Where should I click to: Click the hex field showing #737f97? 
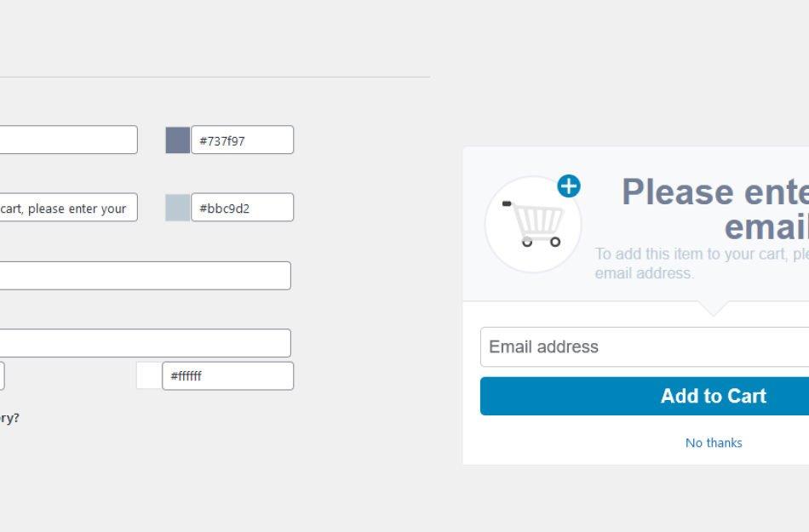click(227, 139)
